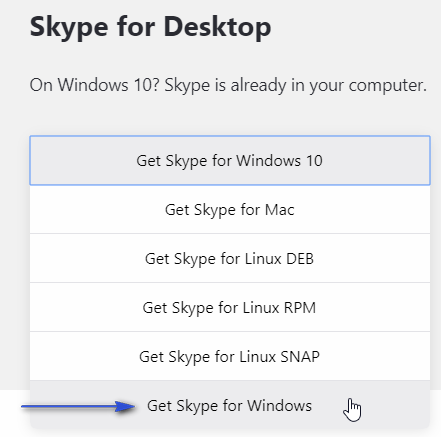
Task: Get the Debian DEB package of Skype
Action: tap(230, 259)
